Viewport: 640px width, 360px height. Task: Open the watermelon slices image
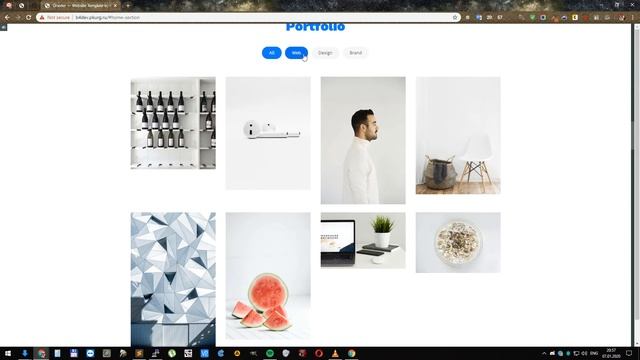tap(268, 276)
